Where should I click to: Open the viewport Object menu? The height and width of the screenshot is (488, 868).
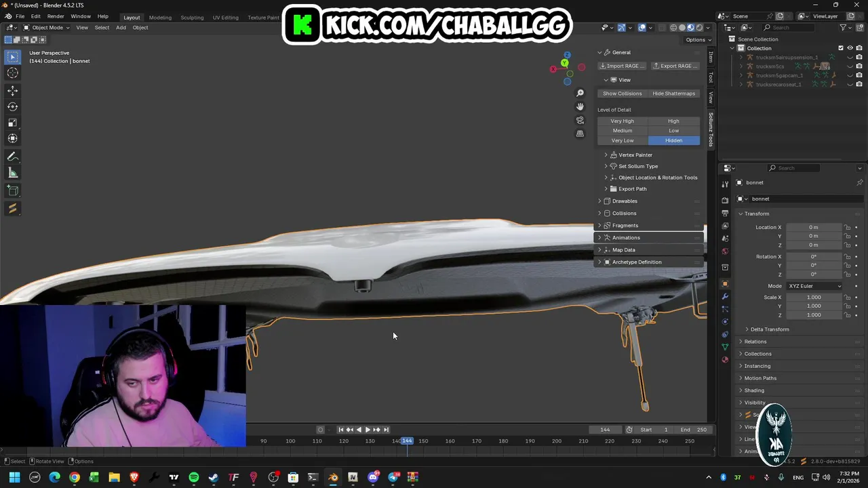(x=140, y=28)
